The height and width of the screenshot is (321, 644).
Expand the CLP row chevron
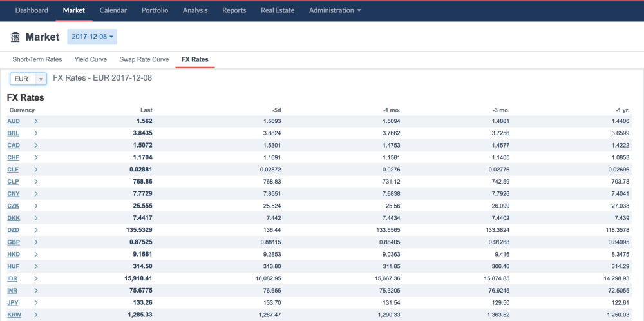click(x=36, y=182)
